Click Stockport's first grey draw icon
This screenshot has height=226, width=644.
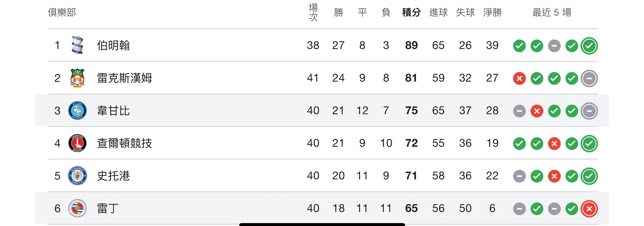pos(519,176)
